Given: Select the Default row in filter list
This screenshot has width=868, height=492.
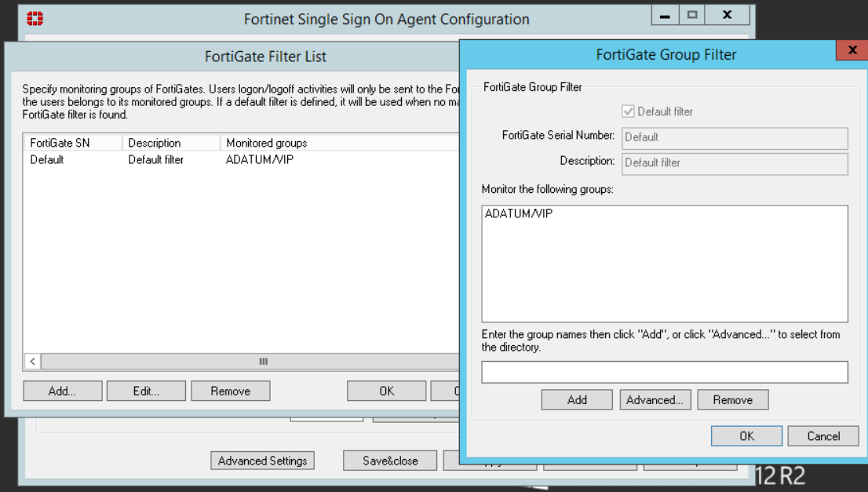Looking at the screenshot, I should pyautogui.click(x=47, y=160).
